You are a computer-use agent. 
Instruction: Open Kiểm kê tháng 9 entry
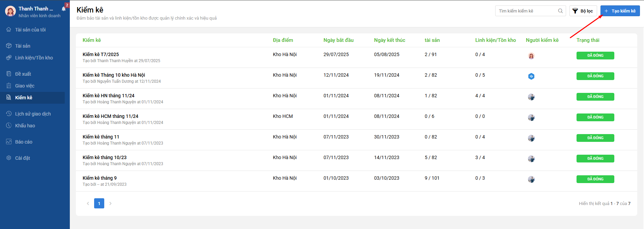100,178
